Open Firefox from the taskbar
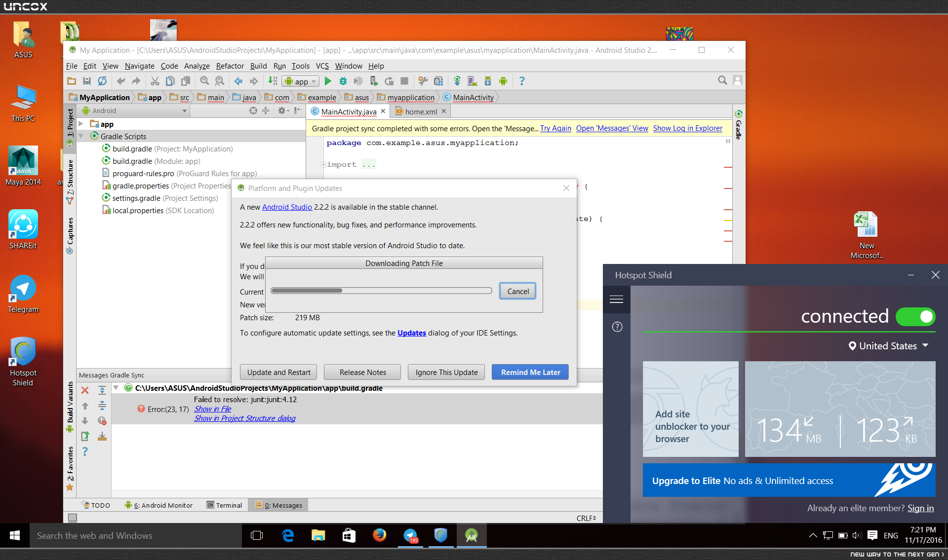 pos(380,535)
